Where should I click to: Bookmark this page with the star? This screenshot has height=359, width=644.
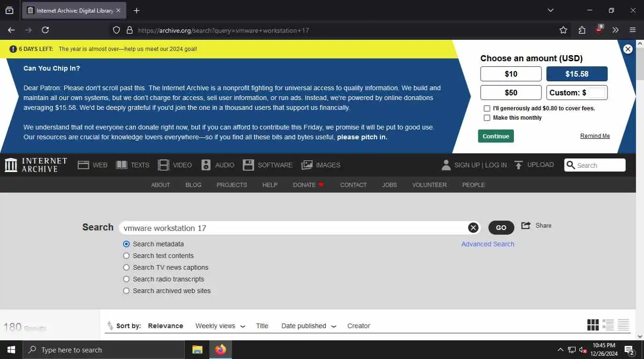click(563, 30)
